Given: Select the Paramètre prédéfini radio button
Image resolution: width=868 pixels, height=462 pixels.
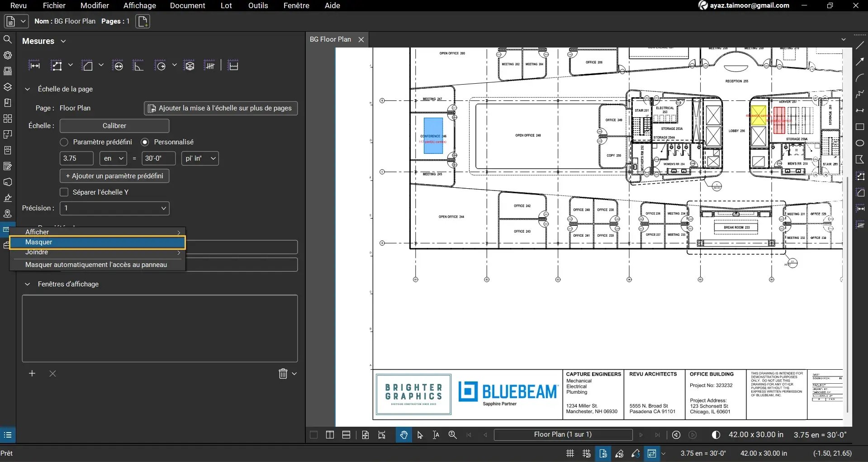Looking at the screenshot, I should [x=64, y=142].
